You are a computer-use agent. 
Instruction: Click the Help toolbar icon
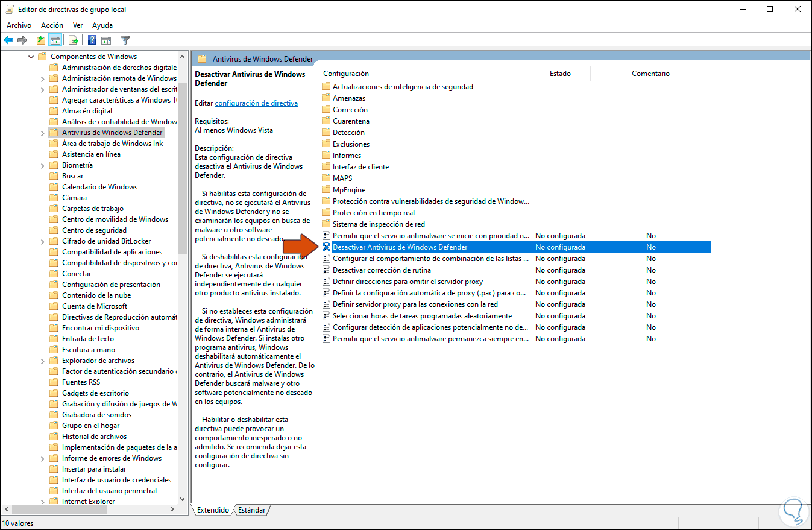[90, 40]
